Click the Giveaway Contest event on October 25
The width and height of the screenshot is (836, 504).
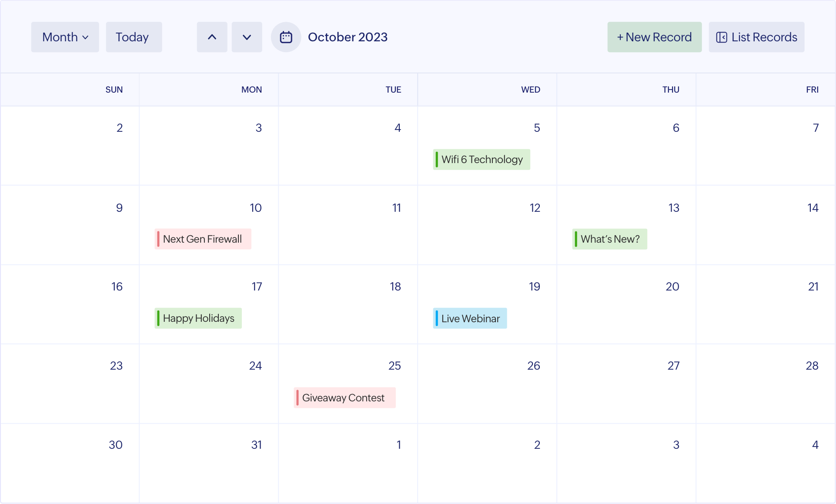point(343,398)
